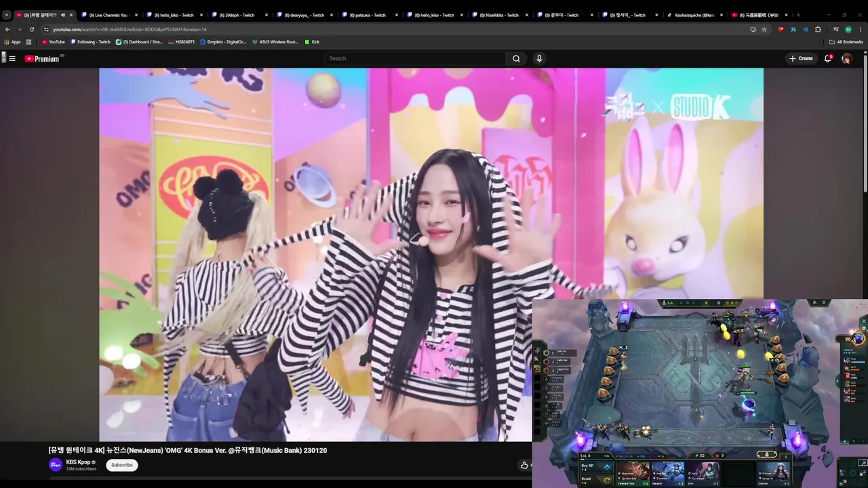Open All Bookmarks folder
Viewport: 868px width, 488px height.
[x=846, y=42]
